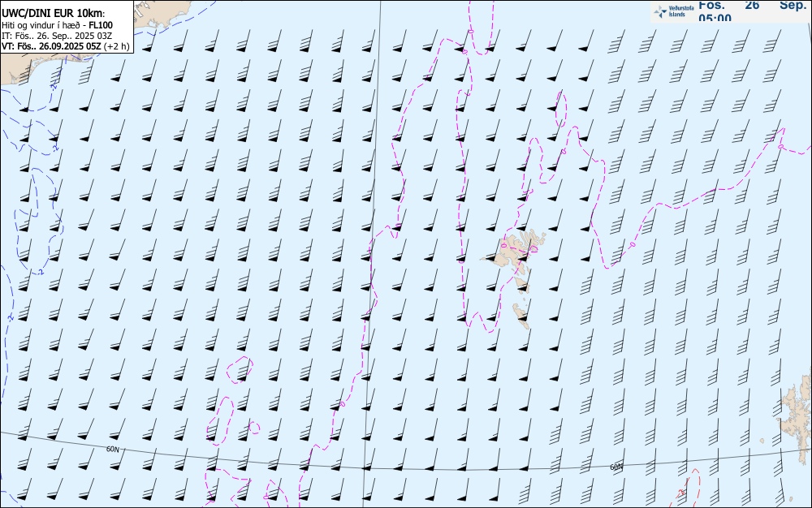Click 'Hiti og vindur í hæð - FL100' label
The height and width of the screenshot is (508, 812).
click(x=58, y=25)
